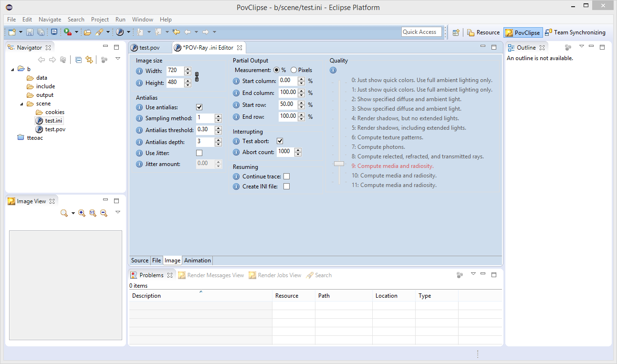Switch to the Source editor tab
The width and height of the screenshot is (617, 364).
click(x=140, y=260)
